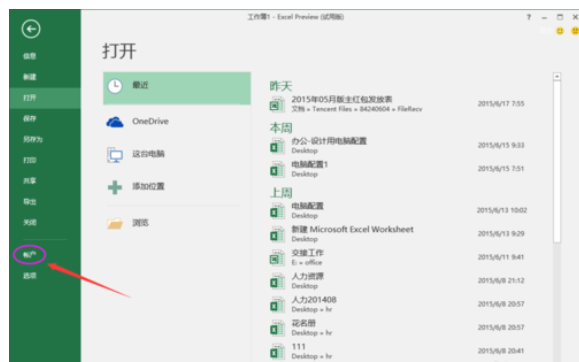Select 保存 in the sidebar

point(30,119)
